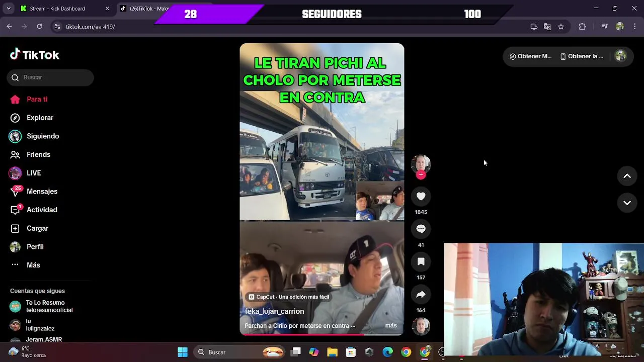The height and width of the screenshot is (362, 644).
Task: Click the install app icon in address bar
Action: (x=534, y=27)
